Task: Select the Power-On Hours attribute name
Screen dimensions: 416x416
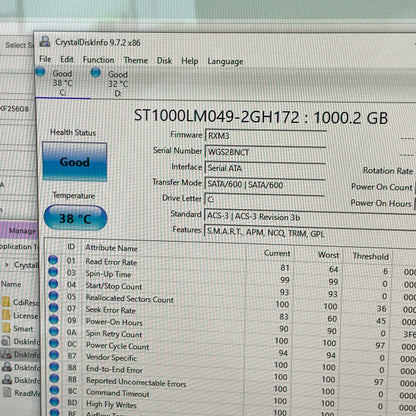Action: [x=114, y=322]
